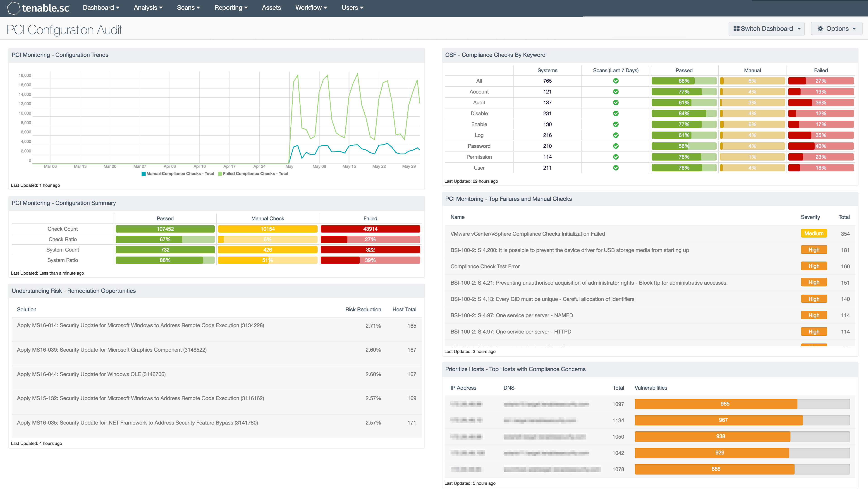Image resolution: width=868 pixels, height=497 pixels.
Task: Select the VMware vCenter/vSphere Compliance Checks row
Action: 650,234
